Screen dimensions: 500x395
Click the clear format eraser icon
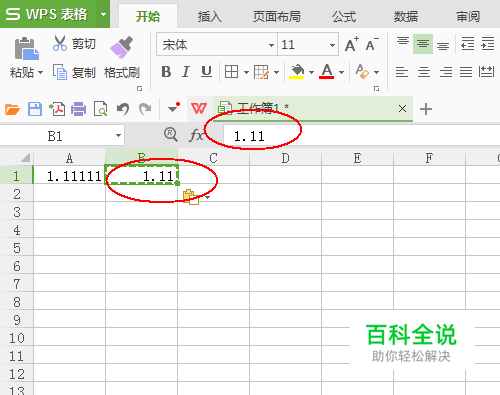tap(362, 71)
